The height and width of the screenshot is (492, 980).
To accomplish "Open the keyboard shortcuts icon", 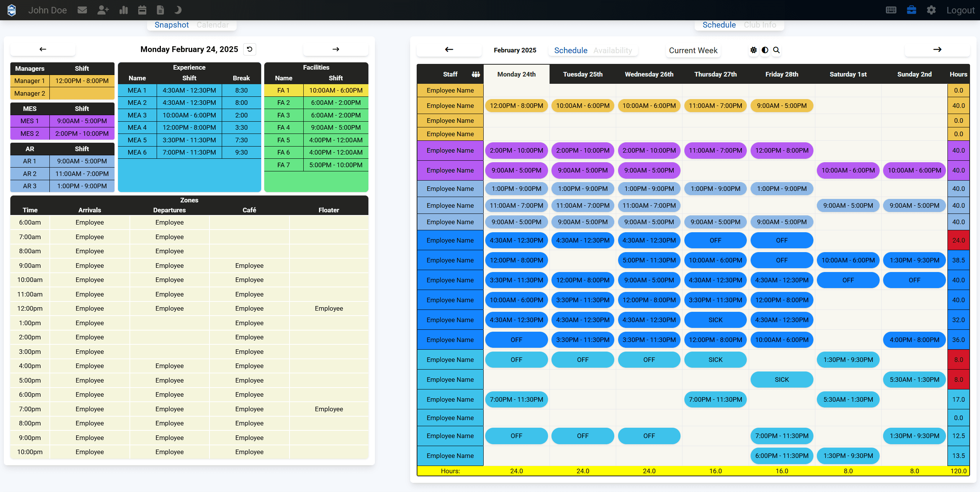I will pos(891,10).
